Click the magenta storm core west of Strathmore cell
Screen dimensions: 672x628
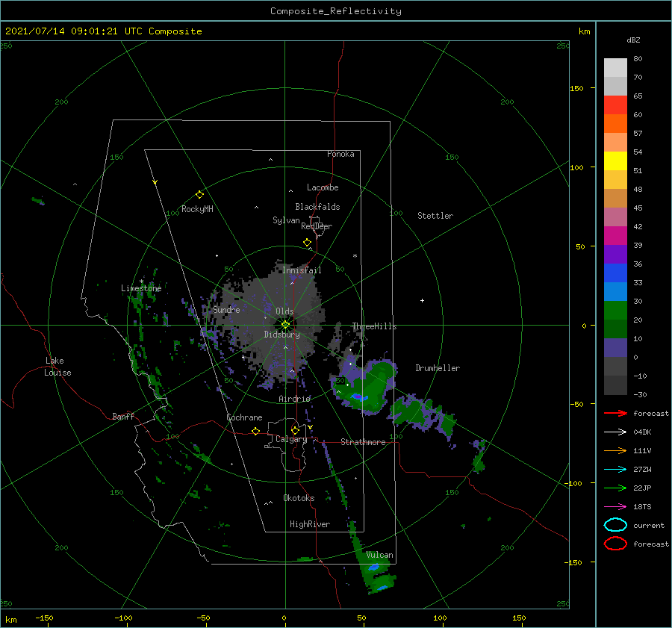pyautogui.click(x=357, y=397)
